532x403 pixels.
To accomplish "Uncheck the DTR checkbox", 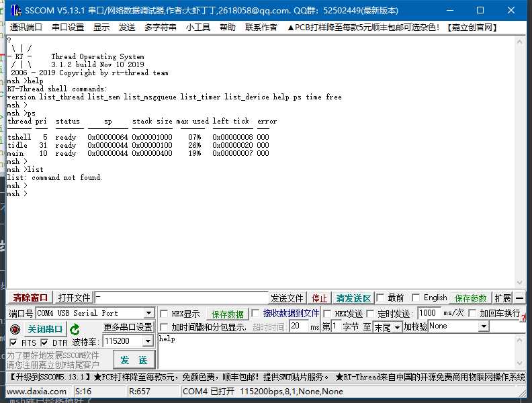I will click(x=44, y=343).
